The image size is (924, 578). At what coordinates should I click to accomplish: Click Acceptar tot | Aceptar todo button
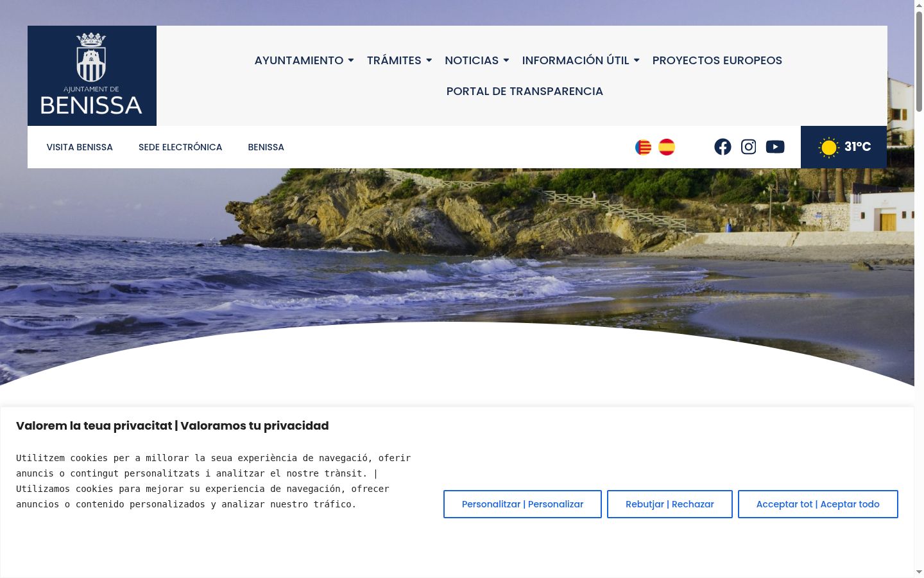coord(818,504)
